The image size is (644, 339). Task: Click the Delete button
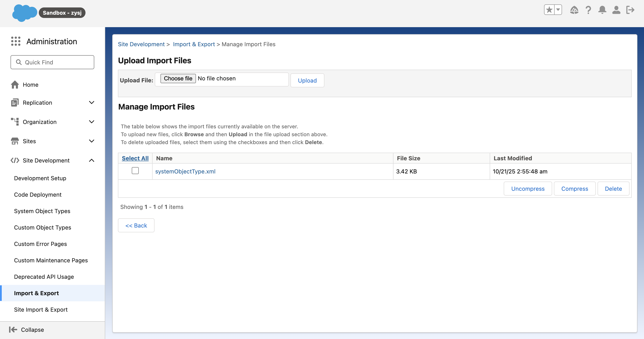613,189
